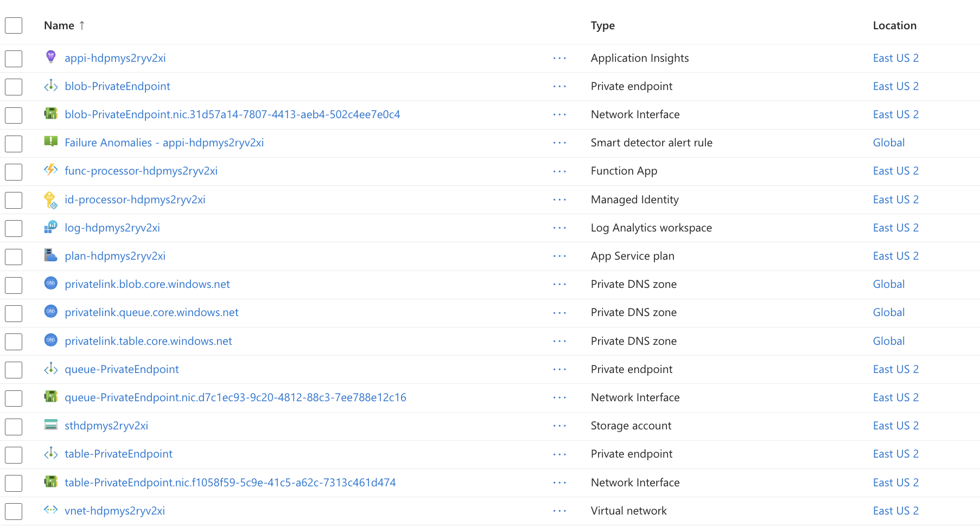The image size is (980, 527).
Task: Open privatelink.queue.core.windows.net DNS zone
Action: coord(151,312)
